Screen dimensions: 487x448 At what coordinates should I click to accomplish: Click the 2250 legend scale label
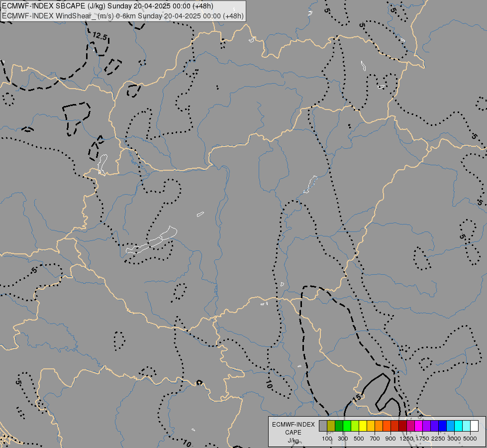[x=438, y=439]
